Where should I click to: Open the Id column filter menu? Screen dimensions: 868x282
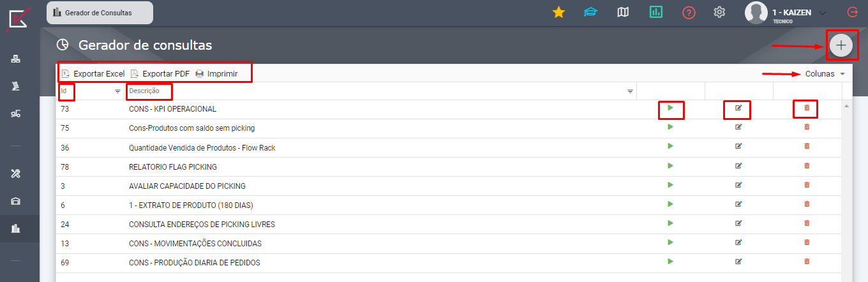(x=117, y=92)
